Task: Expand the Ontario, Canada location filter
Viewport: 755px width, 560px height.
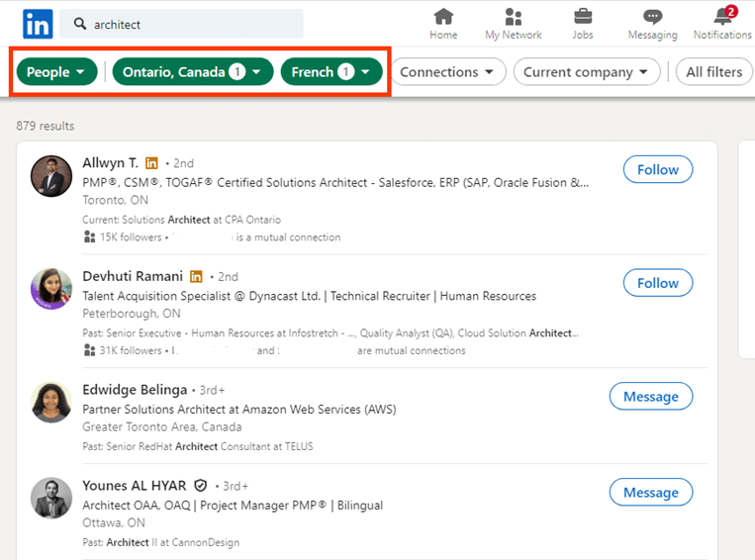Action: pyautogui.click(x=193, y=72)
